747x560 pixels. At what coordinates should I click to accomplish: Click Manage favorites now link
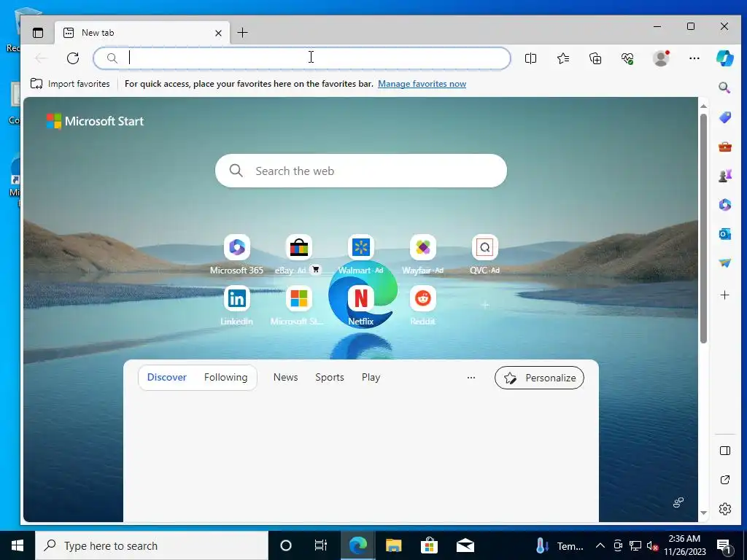(x=422, y=84)
